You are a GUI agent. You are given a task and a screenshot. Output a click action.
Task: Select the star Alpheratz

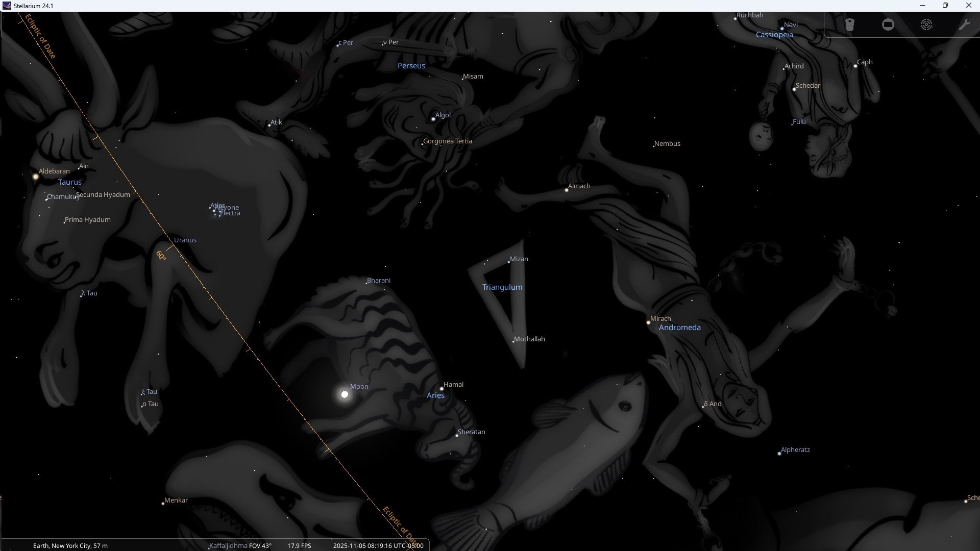pos(779,454)
